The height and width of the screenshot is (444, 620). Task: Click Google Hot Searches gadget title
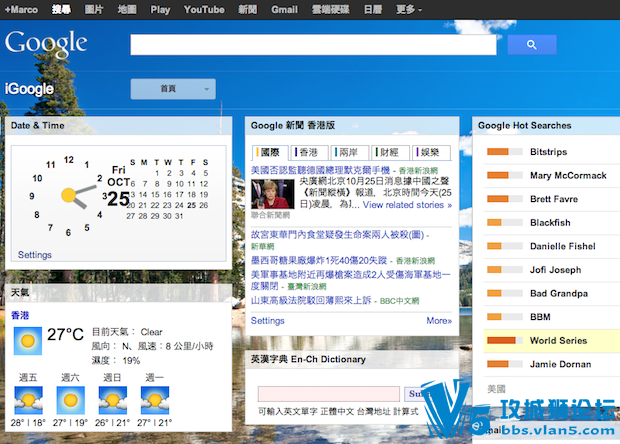[524, 126]
